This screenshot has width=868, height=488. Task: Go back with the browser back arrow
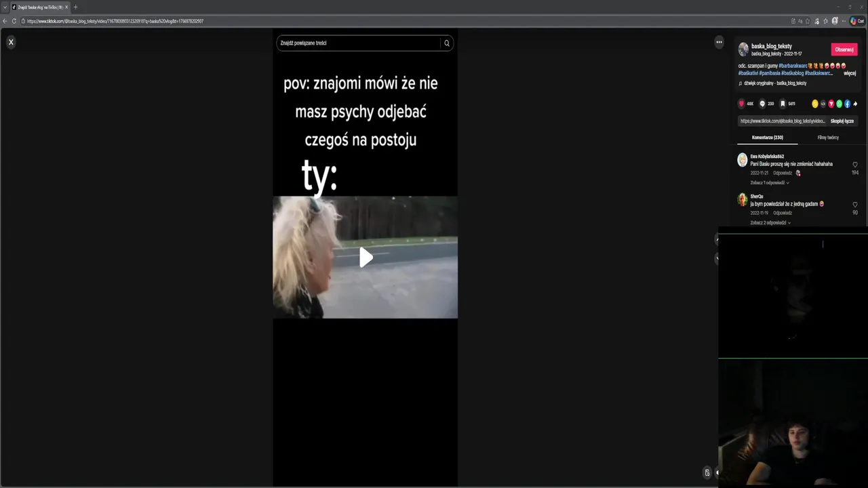(5, 21)
